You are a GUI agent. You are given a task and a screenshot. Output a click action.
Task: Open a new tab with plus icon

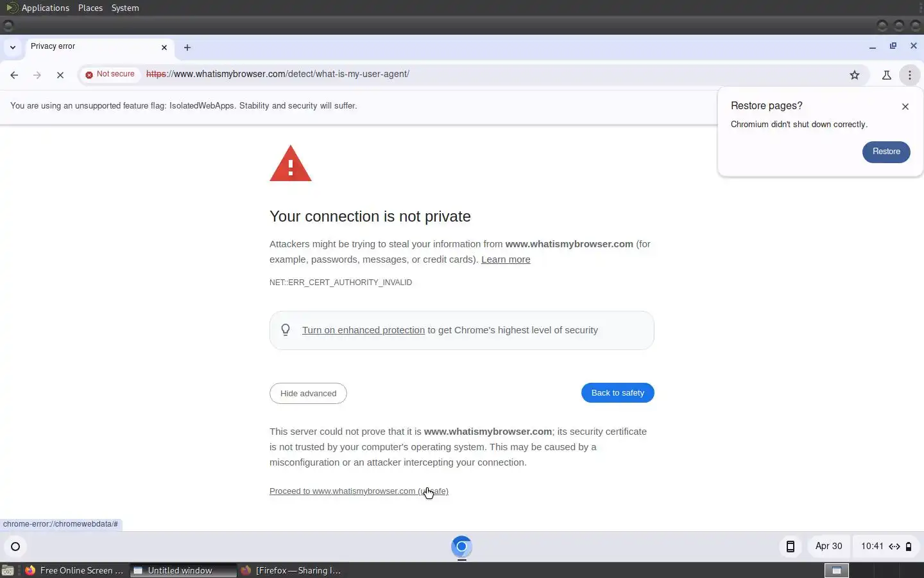(187, 48)
